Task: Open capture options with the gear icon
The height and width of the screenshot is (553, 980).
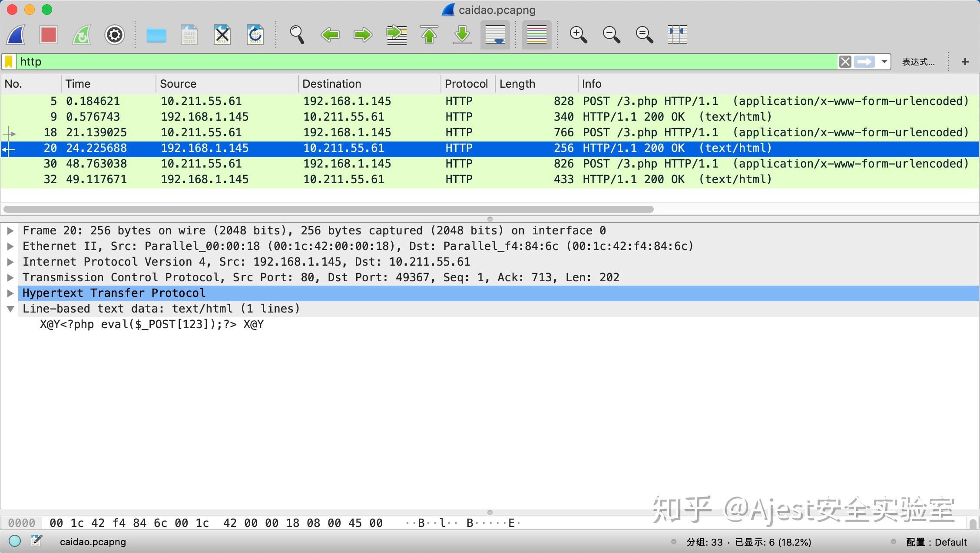Action: pyautogui.click(x=114, y=35)
